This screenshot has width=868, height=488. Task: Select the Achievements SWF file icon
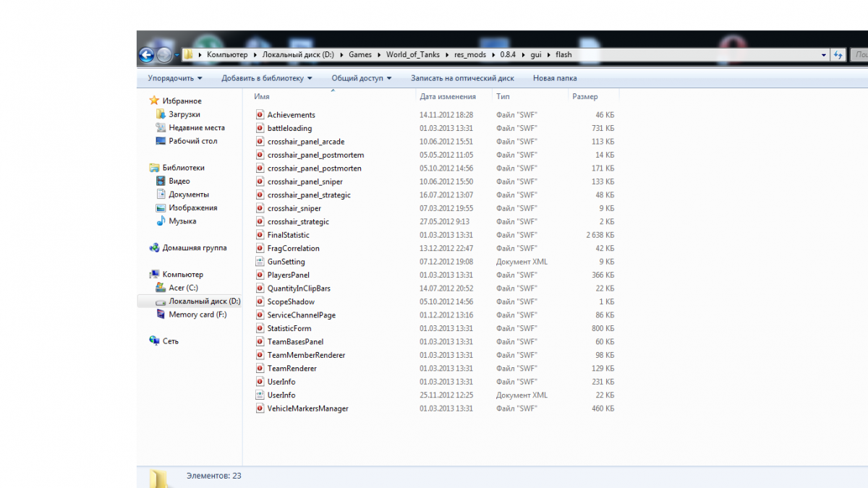260,115
